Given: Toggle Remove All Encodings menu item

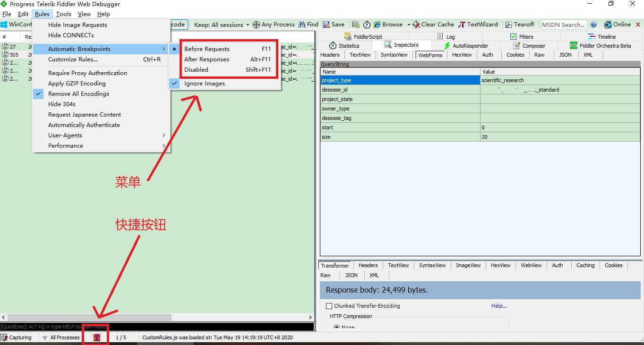Looking at the screenshot, I should click(x=101, y=93).
